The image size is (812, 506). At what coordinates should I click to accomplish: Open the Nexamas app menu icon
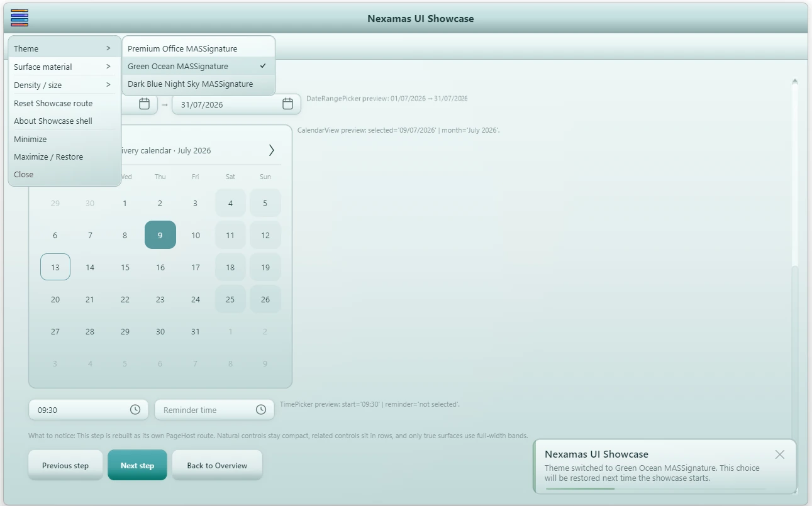(x=19, y=18)
